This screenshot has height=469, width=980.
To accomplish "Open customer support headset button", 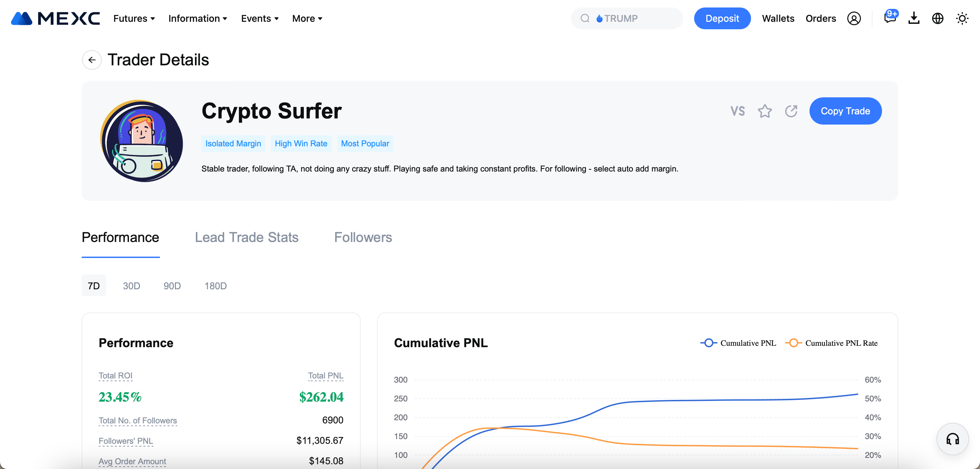I will tap(952, 439).
